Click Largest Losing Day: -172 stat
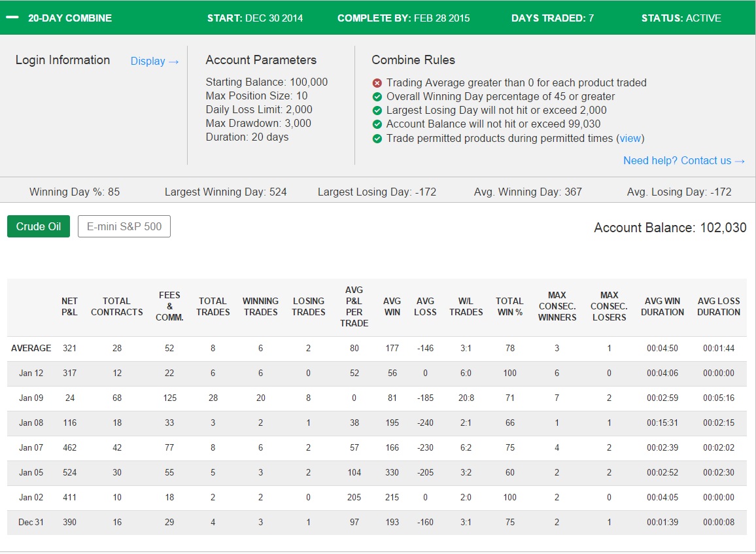The image size is (756, 554). 377,192
